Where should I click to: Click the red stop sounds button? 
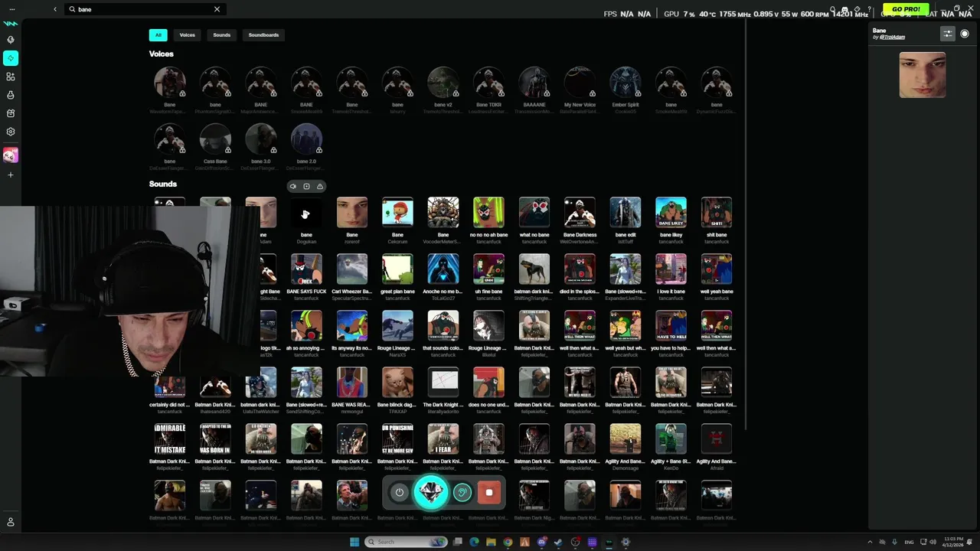pyautogui.click(x=489, y=493)
